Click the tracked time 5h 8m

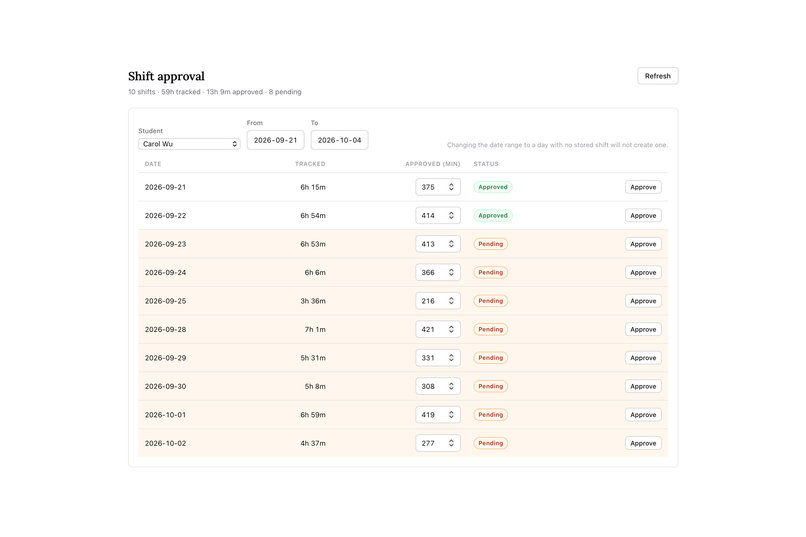(x=315, y=386)
